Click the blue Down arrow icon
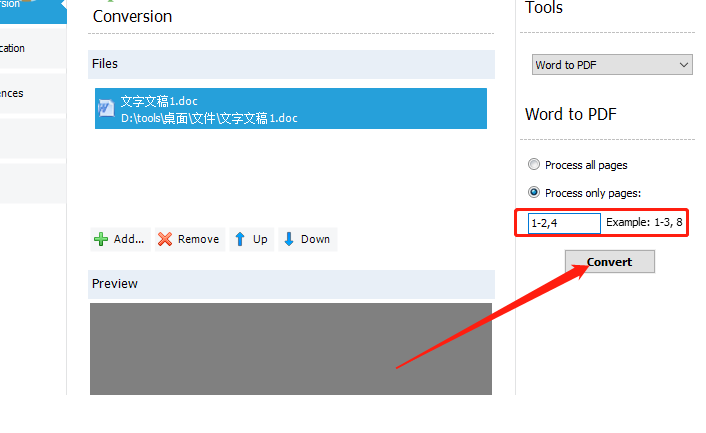This screenshot has height=433, width=706. click(289, 239)
